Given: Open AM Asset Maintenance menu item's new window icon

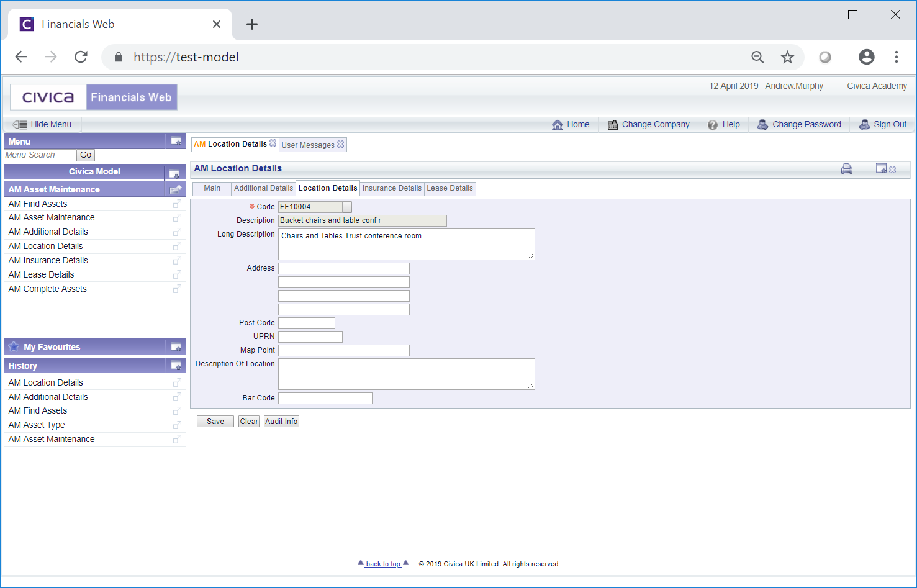Looking at the screenshot, I should point(177,218).
